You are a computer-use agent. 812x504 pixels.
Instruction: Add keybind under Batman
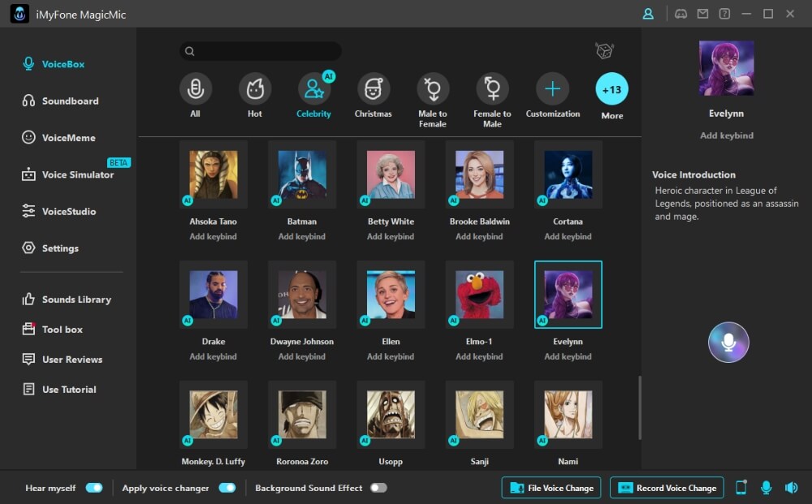(x=302, y=236)
